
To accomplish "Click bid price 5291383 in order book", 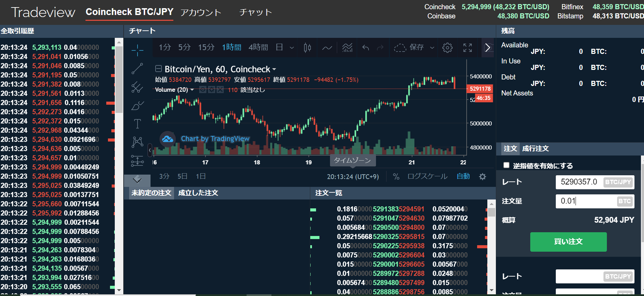I will [386, 209].
